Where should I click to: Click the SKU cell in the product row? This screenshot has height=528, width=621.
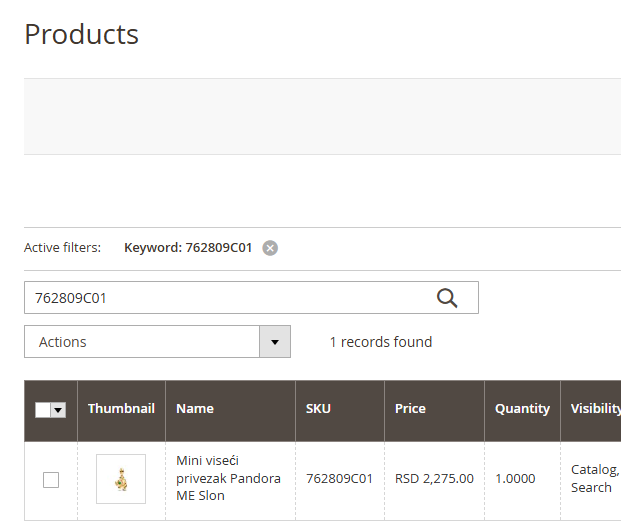click(339, 479)
